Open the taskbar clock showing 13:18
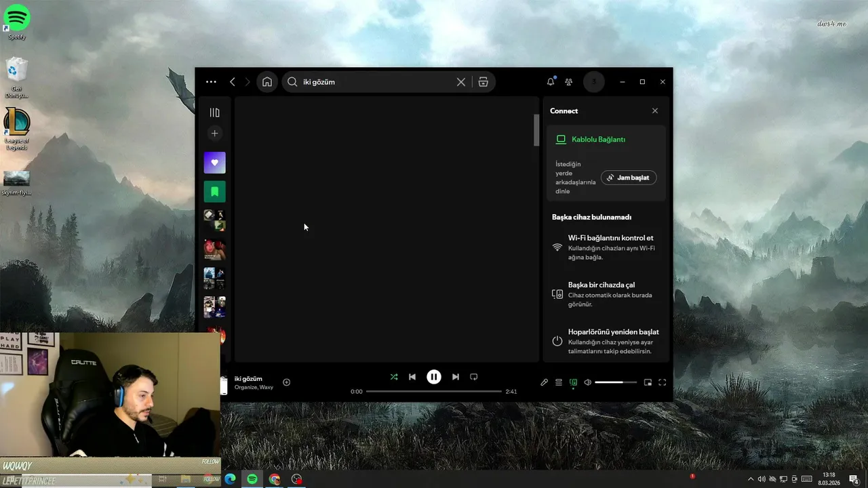The image size is (868, 488). coord(829,479)
